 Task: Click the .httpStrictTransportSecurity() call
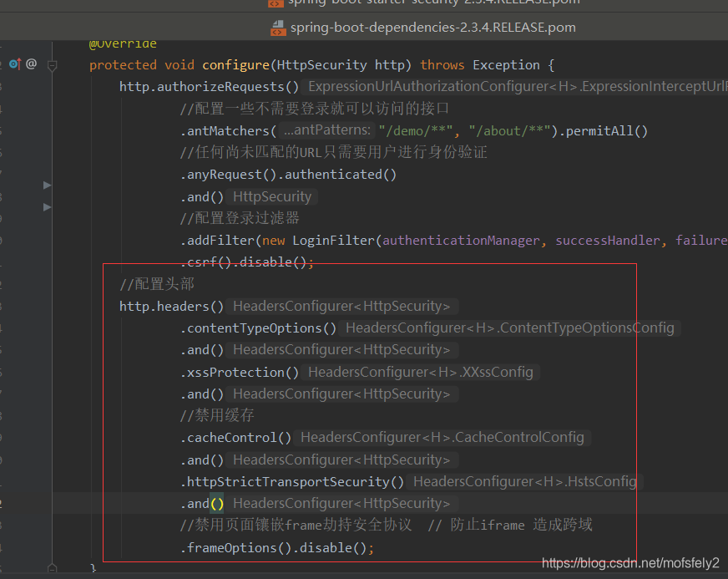[x=292, y=482]
